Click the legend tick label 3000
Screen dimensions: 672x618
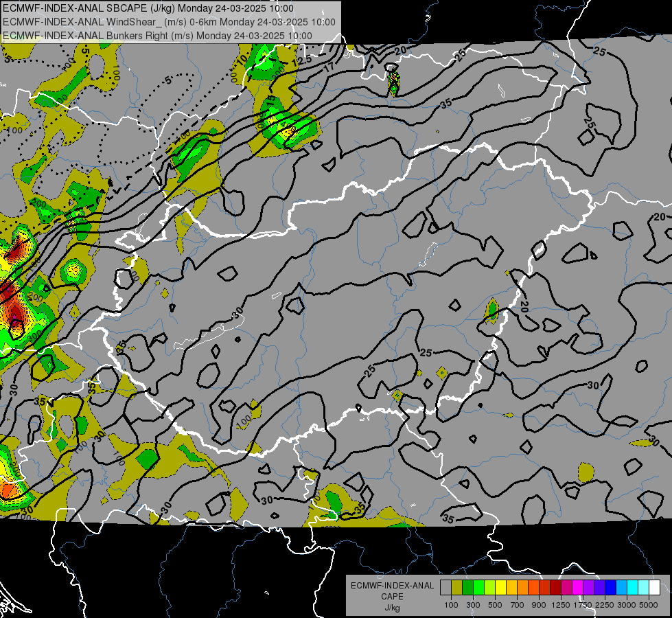tap(627, 605)
